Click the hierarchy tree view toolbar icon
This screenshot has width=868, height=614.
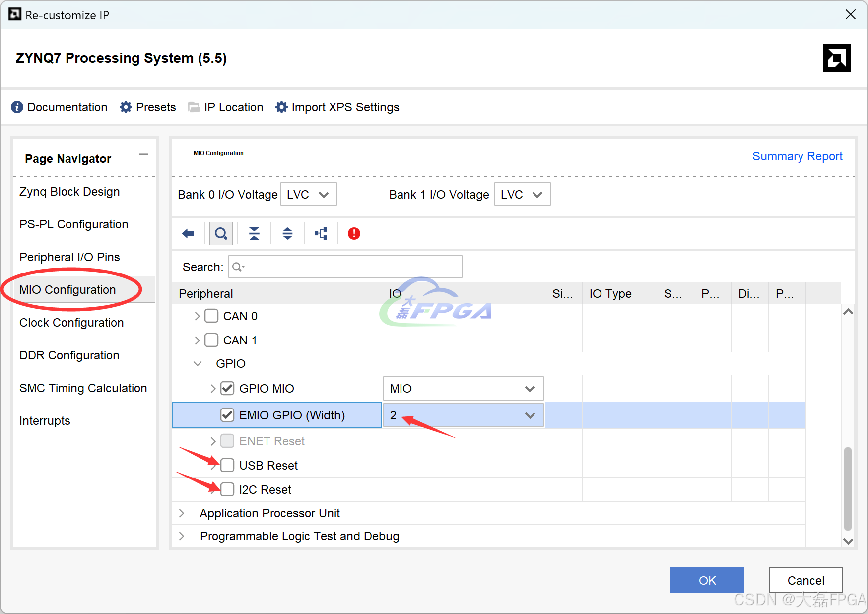pyautogui.click(x=321, y=233)
